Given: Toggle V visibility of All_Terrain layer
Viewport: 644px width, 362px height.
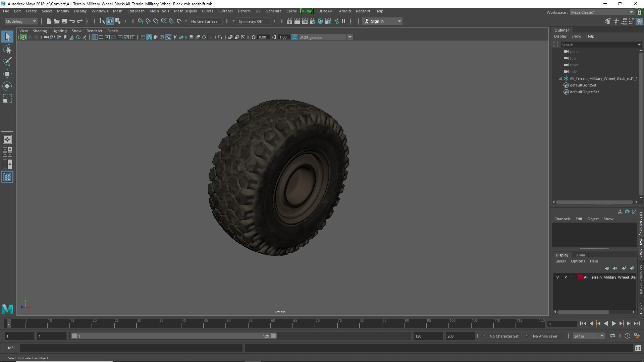Looking at the screenshot, I should (x=557, y=277).
